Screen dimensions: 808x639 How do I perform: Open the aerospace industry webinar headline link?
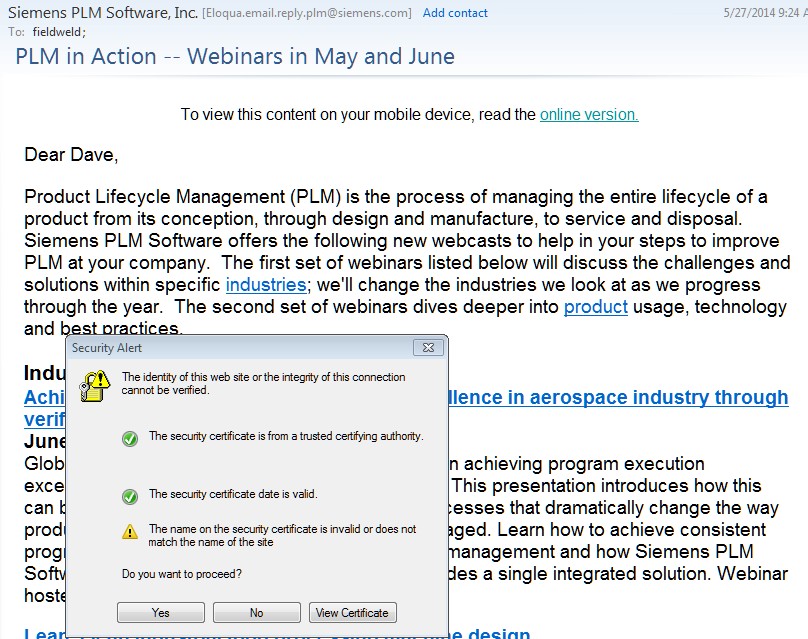(x=618, y=398)
